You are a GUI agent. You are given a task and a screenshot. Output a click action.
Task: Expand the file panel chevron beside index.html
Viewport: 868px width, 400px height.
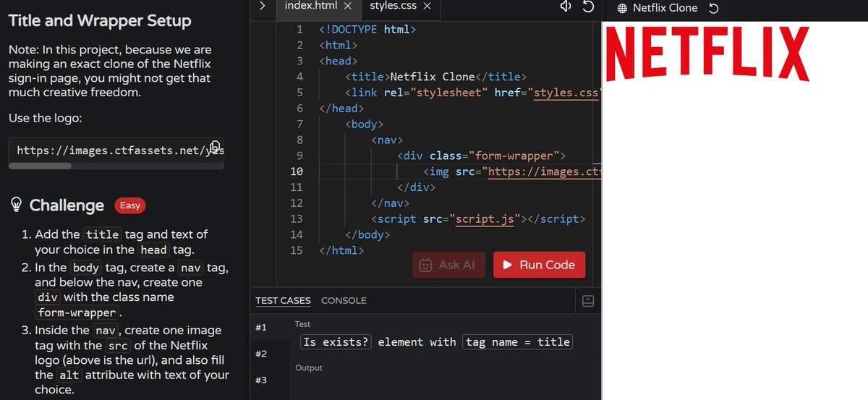click(263, 6)
